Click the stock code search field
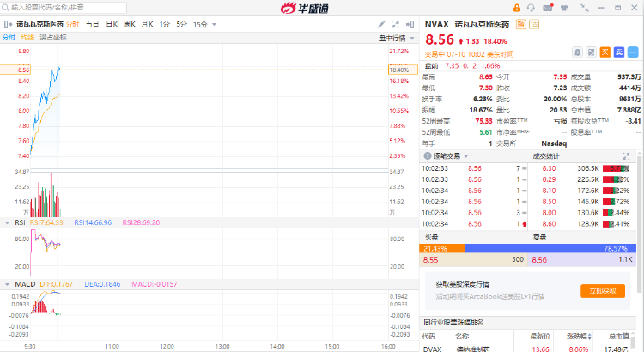Viewport: 644px width, 352px height. tap(64, 7)
